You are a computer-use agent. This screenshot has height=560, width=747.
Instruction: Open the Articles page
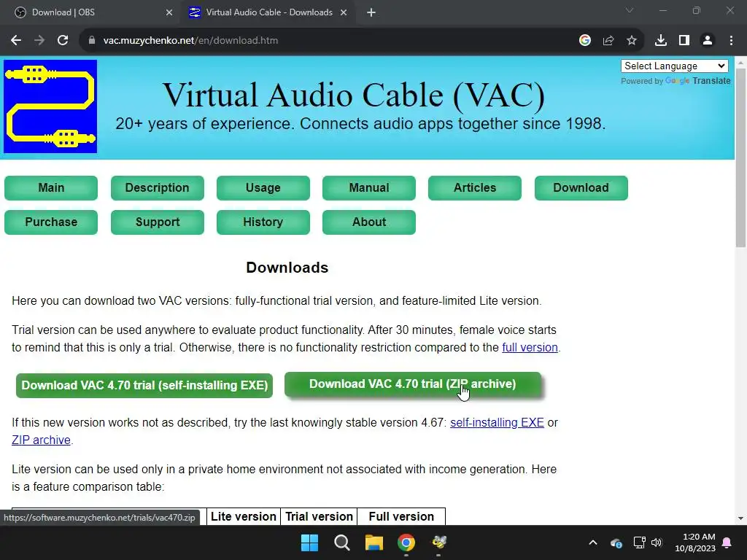click(x=474, y=187)
